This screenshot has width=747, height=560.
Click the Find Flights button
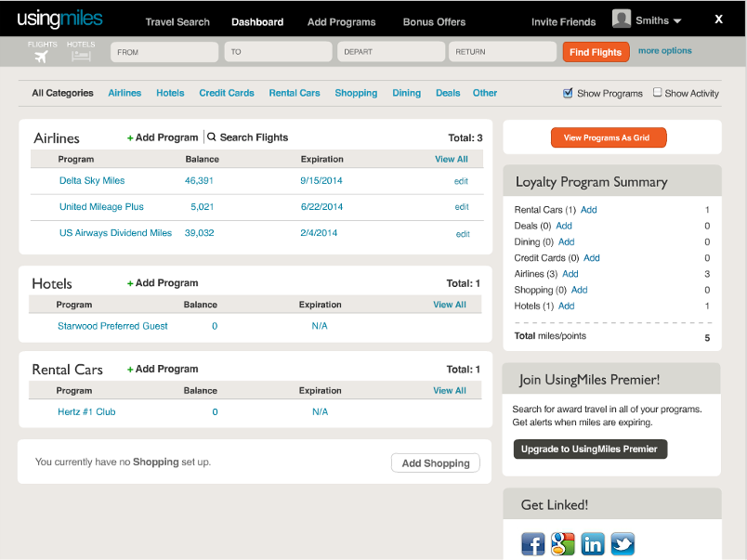coord(596,52)
